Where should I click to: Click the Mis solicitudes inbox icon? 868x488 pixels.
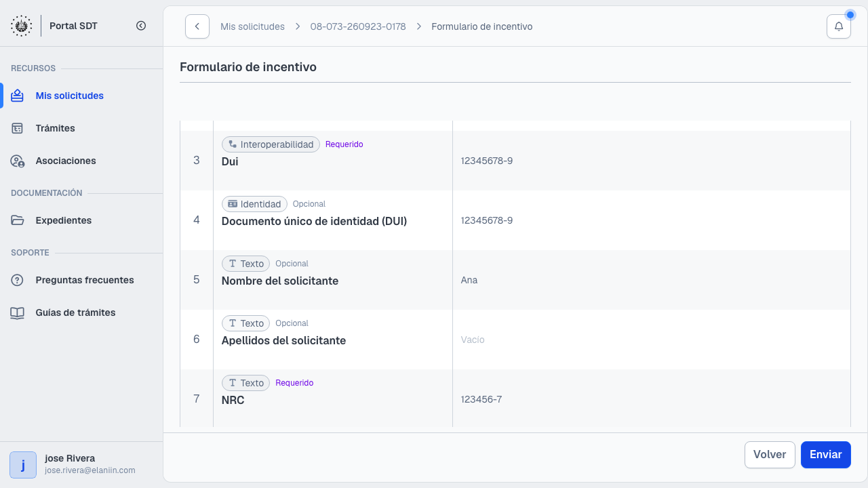(18, 96)
